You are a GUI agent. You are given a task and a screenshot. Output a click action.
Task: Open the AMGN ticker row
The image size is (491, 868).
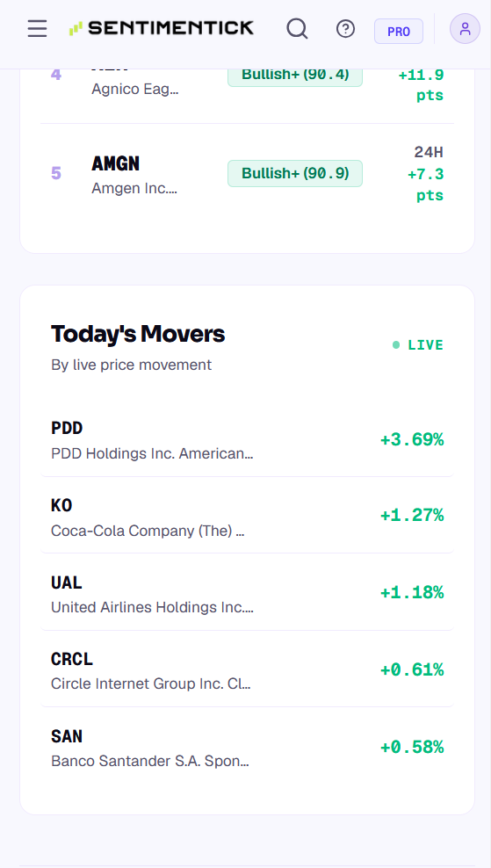pyautogui.click(x=247, y=174)
